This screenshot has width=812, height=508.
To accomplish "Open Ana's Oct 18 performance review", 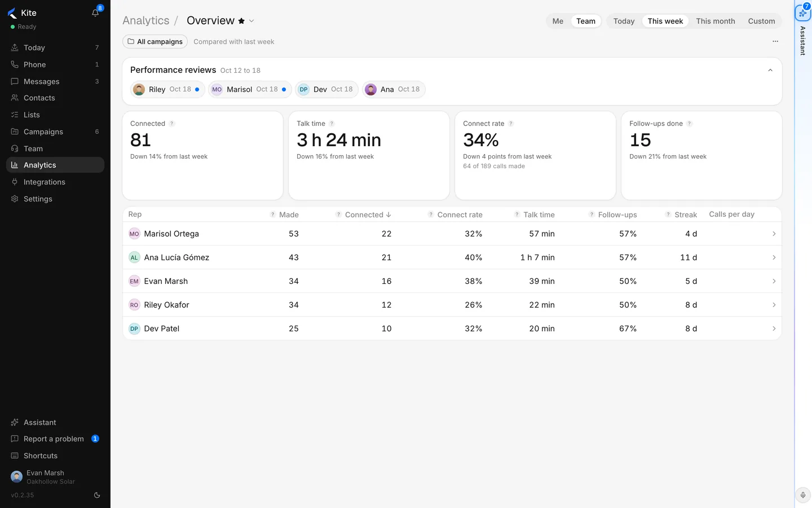I will click(x=394, y=89).
